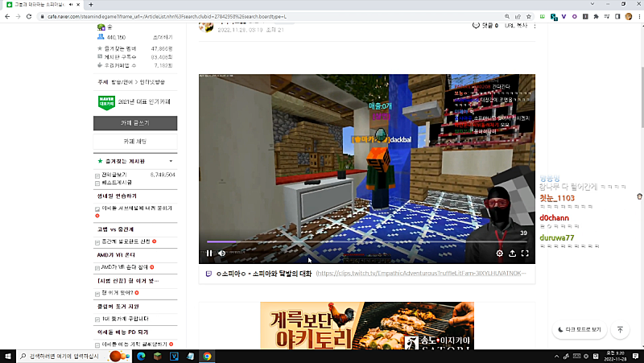Screen dimensions: 644x363
Task: Open the media control playlist icon
Action: (607, 16)
